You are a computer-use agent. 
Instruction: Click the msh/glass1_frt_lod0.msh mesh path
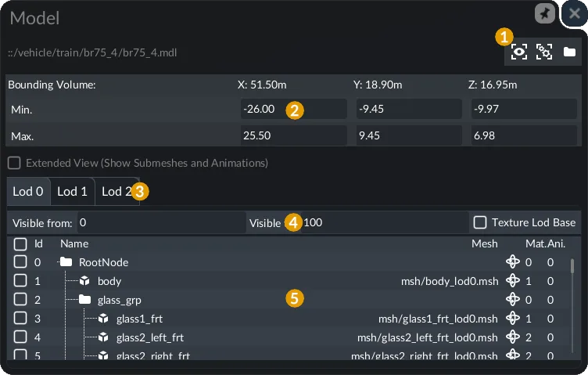438,319
